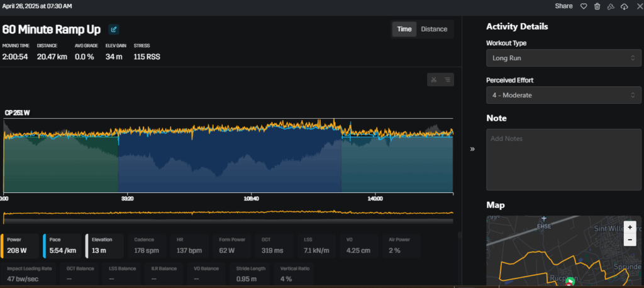Edit the workout title with pencil icon
This screenshot has height=288, width=644.
(114, 29)
